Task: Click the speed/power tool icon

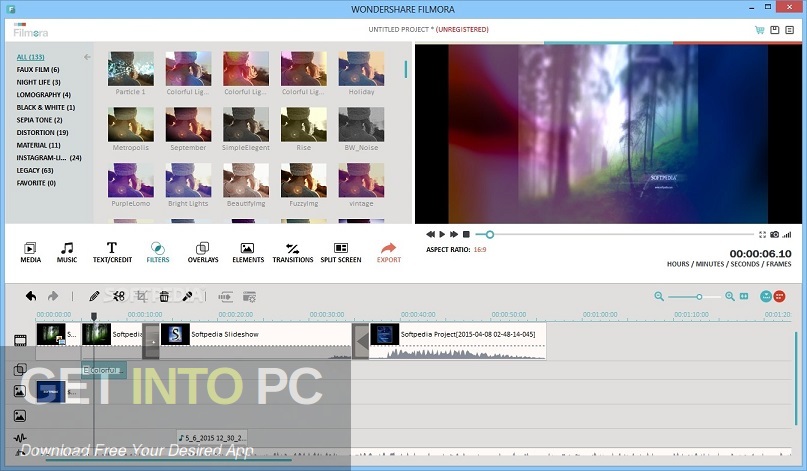Action: click(x=225, y=296)
